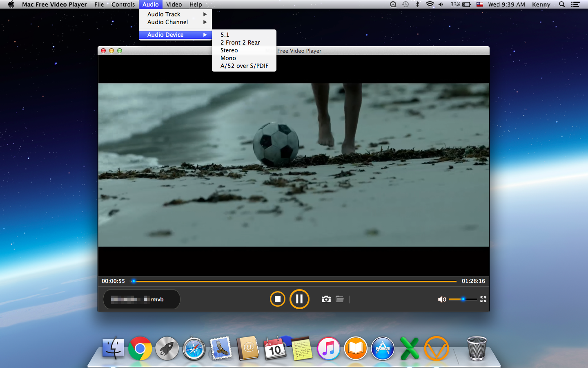This screenshot has width=588, height=368.
Task: Click the video progress bar near its middle
Action: pyautogui.click(x=294, y=281)
